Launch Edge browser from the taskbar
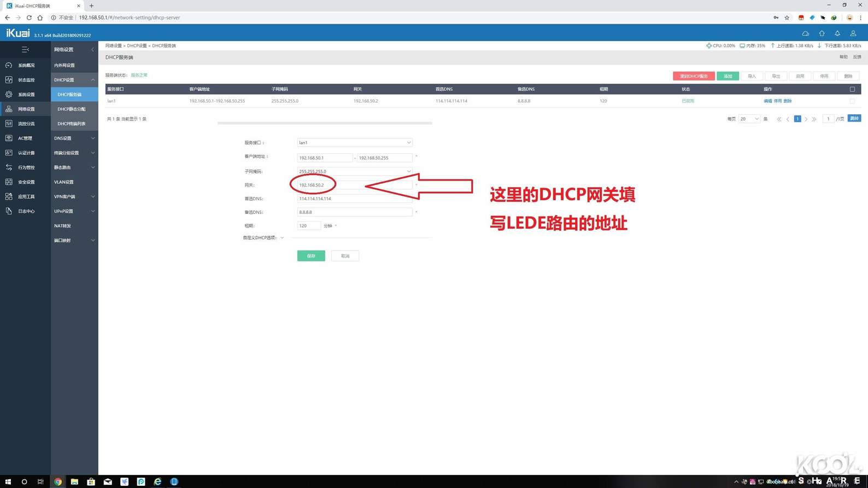868x488 pixels. coord(157,481)
